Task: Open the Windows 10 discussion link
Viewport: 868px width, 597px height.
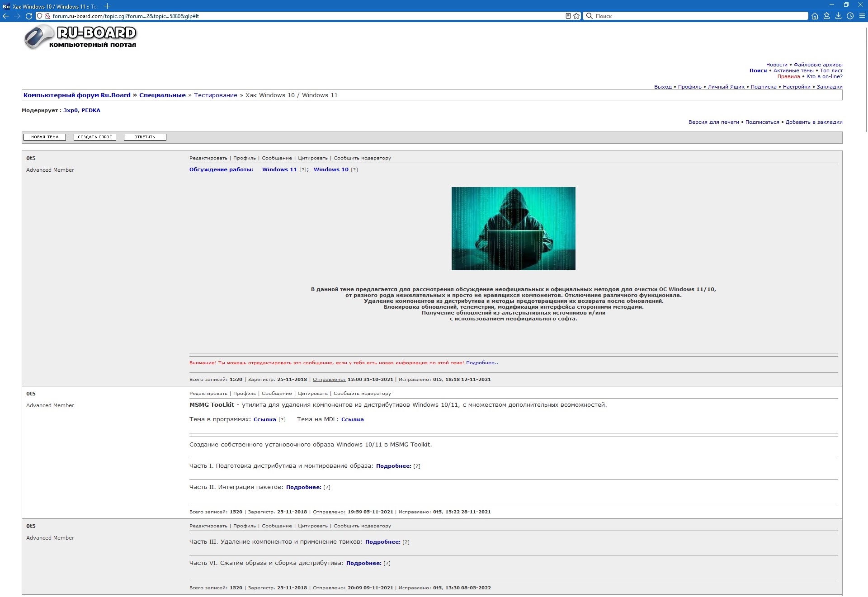Action: coord(331,169)
